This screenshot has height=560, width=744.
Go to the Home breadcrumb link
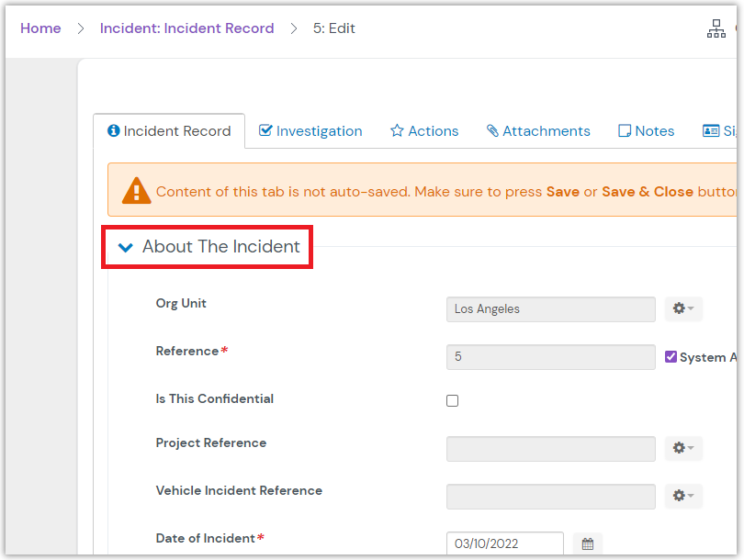40,28
